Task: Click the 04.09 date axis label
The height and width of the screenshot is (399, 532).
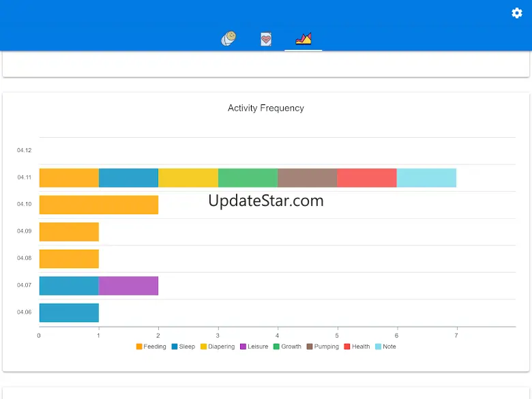Action: pos(24,231)
